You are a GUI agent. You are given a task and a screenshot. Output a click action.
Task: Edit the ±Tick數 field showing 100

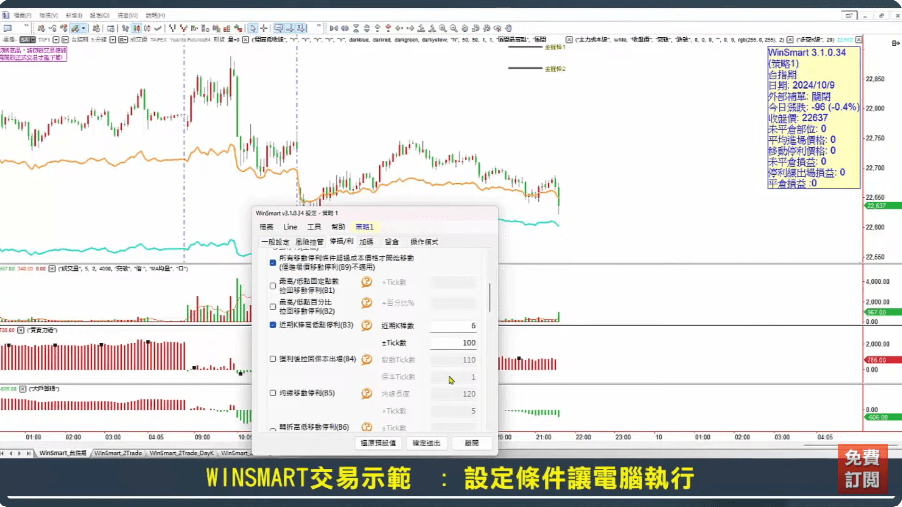point(453,343)
